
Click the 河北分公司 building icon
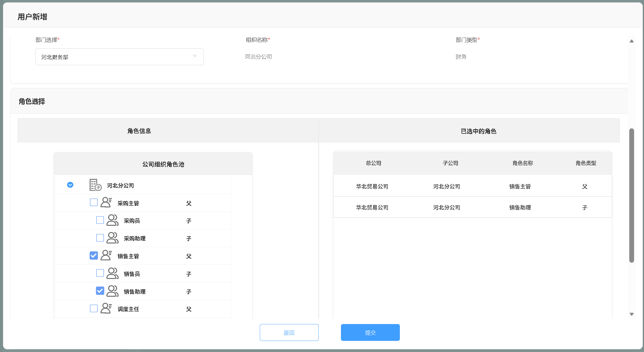click(95, 185)
